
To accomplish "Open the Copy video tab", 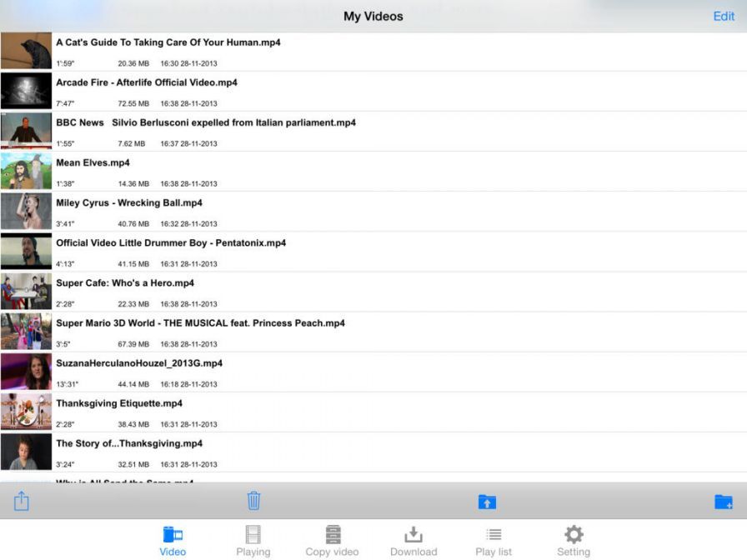I will tap(332, 540).
